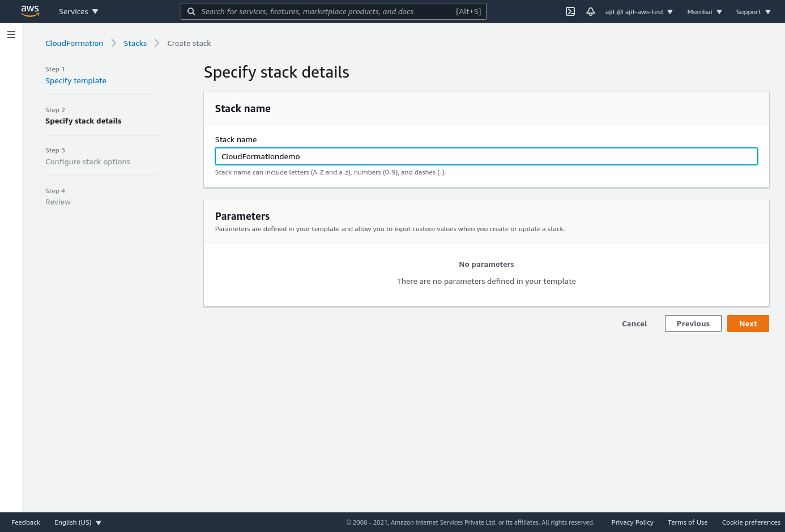Open the notifications bell icon

(x=590, y=11)
